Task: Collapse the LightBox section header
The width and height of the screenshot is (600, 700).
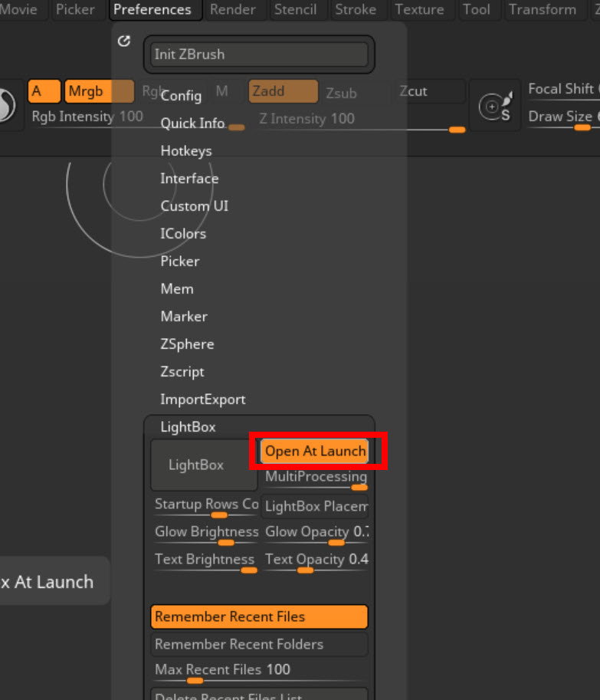Action: pos(189,427)
